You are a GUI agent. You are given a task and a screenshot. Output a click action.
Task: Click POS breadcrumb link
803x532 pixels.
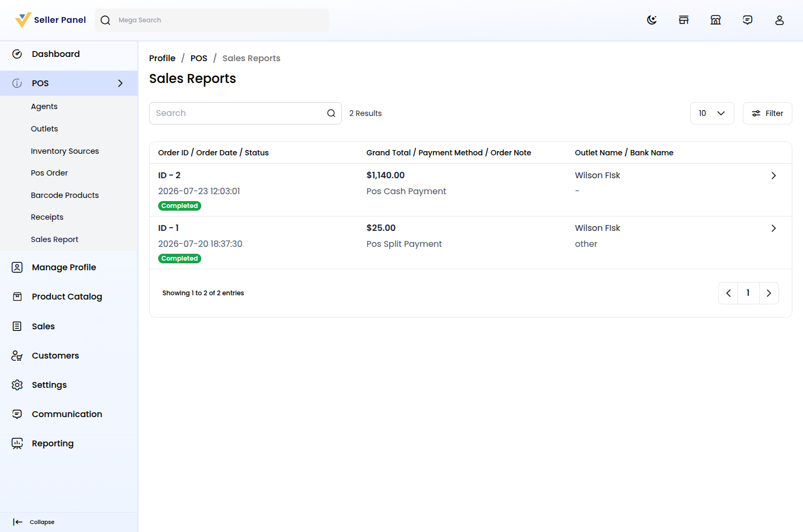coord(199,59)
